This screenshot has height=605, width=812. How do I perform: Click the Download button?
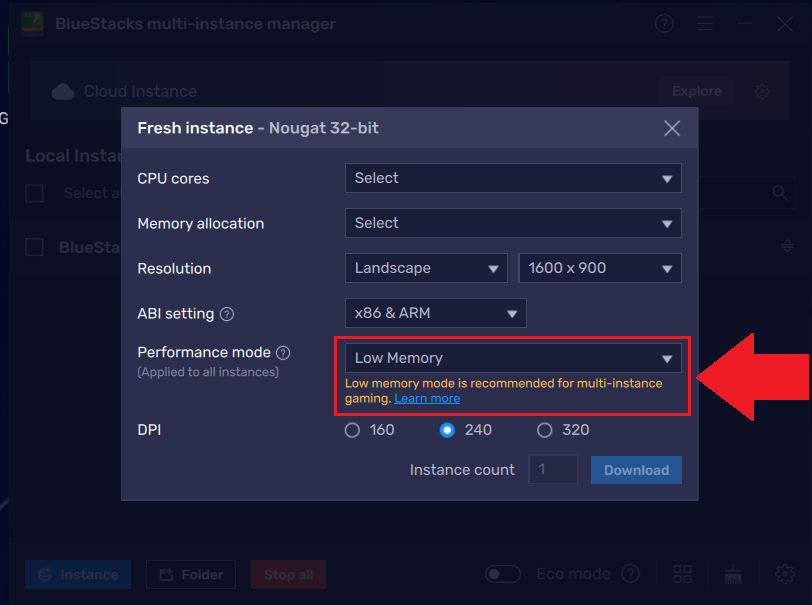(636, 470)
